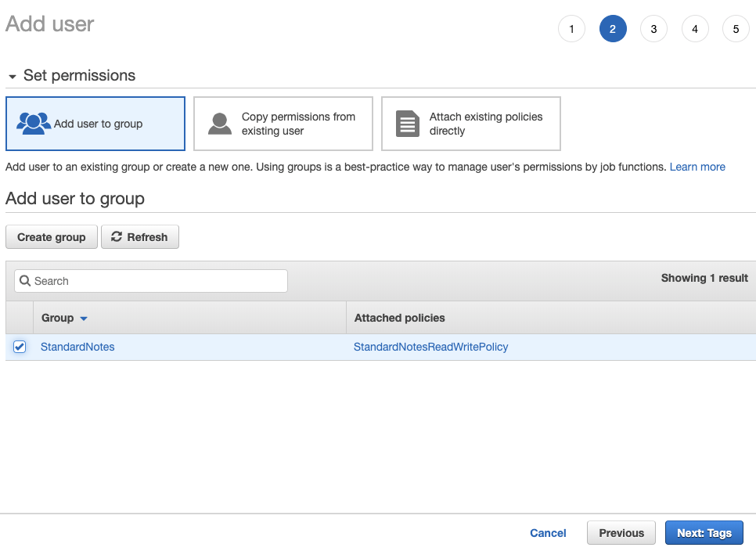Focus the group Search field
The height and width of the screenshot is (551, 756).
tap(157, 281)
